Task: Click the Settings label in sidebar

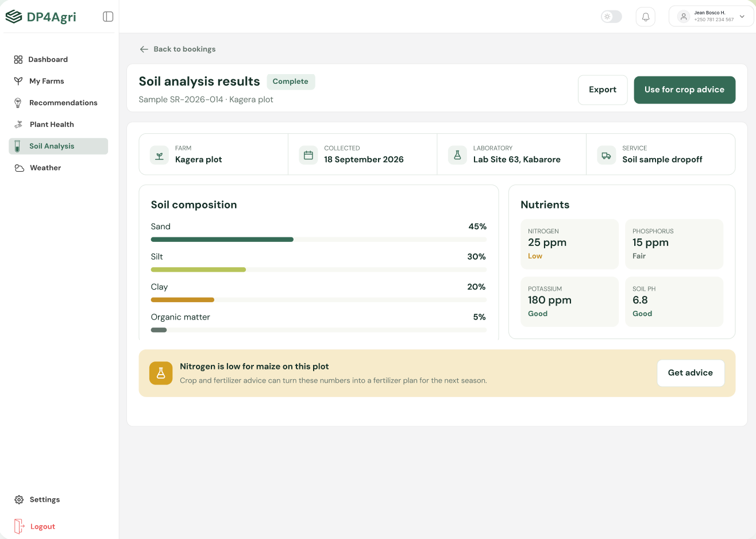Action: pyautogui.click(x=45, y=500)
